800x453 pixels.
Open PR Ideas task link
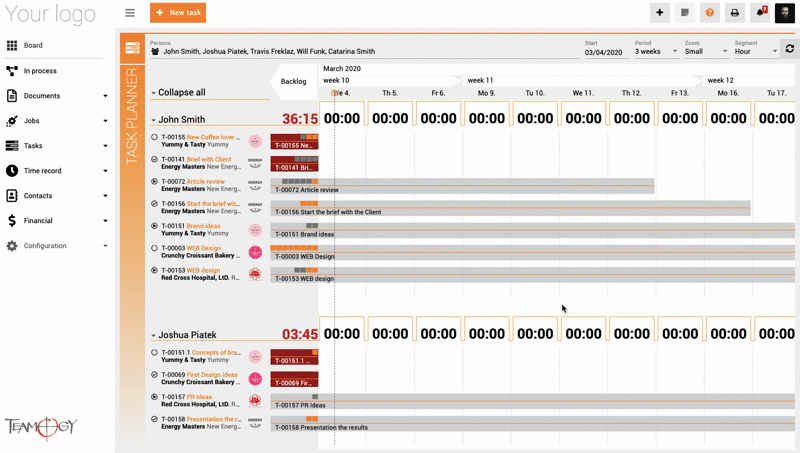199,396
